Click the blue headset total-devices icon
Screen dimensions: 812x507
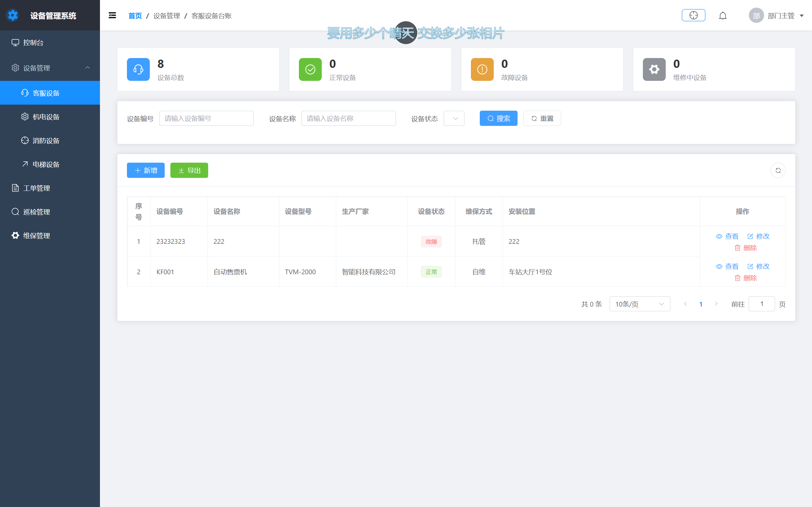tap(138, 69)
